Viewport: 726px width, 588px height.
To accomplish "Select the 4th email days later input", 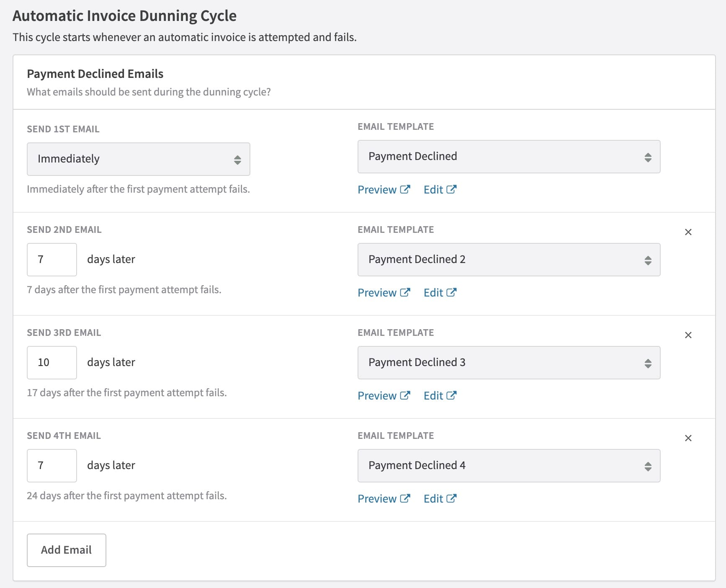I will click(51, 466).
